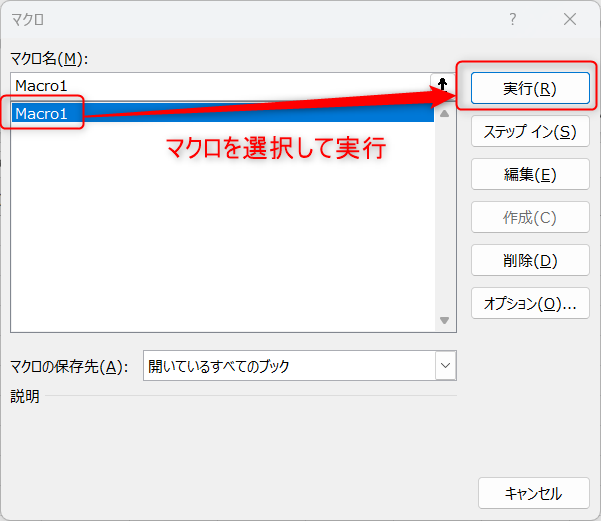Click the collapse-dialog arrow icon beside macro name
The height and width of the screenshot is (521, 601).
click(443, 85)
